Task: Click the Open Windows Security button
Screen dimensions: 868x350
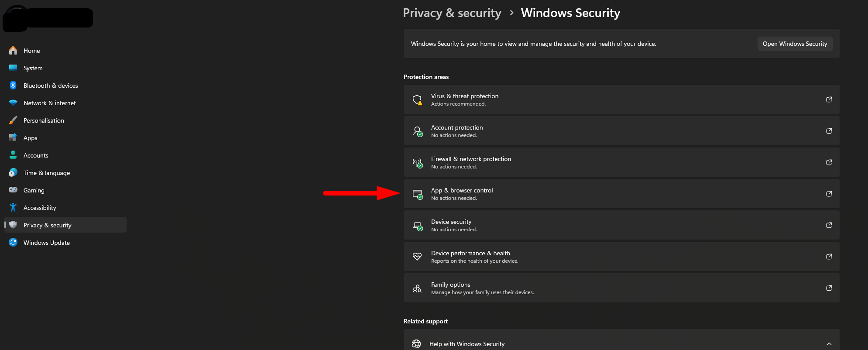Action: 795,44
